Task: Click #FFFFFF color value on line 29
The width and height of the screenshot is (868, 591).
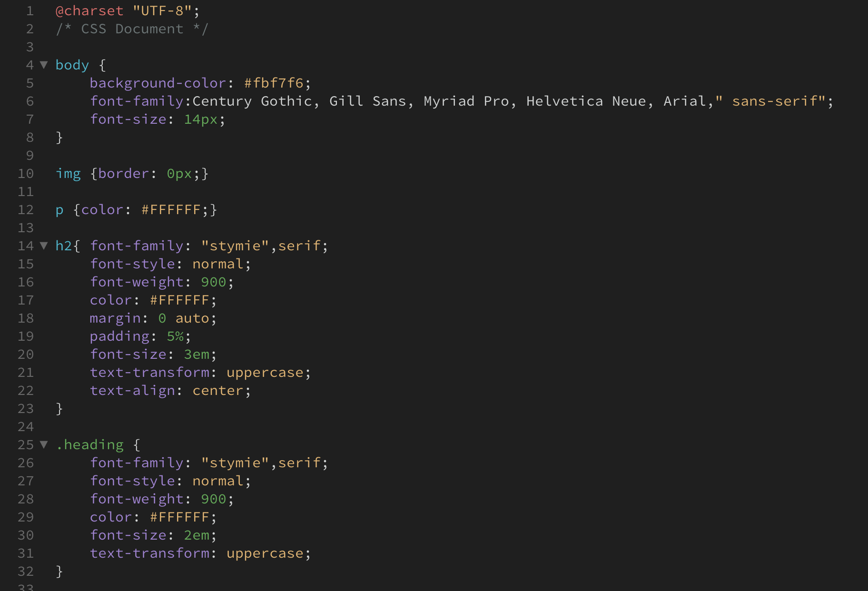Action: (179, 517)
